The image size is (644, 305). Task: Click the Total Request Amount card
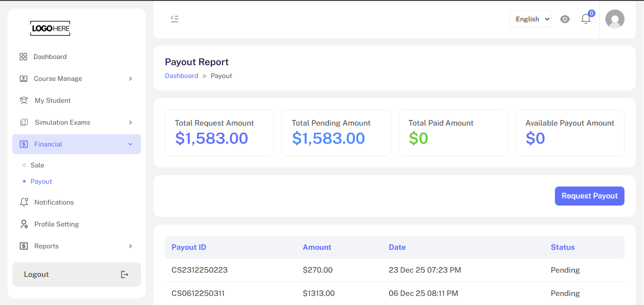coord(219,133)
